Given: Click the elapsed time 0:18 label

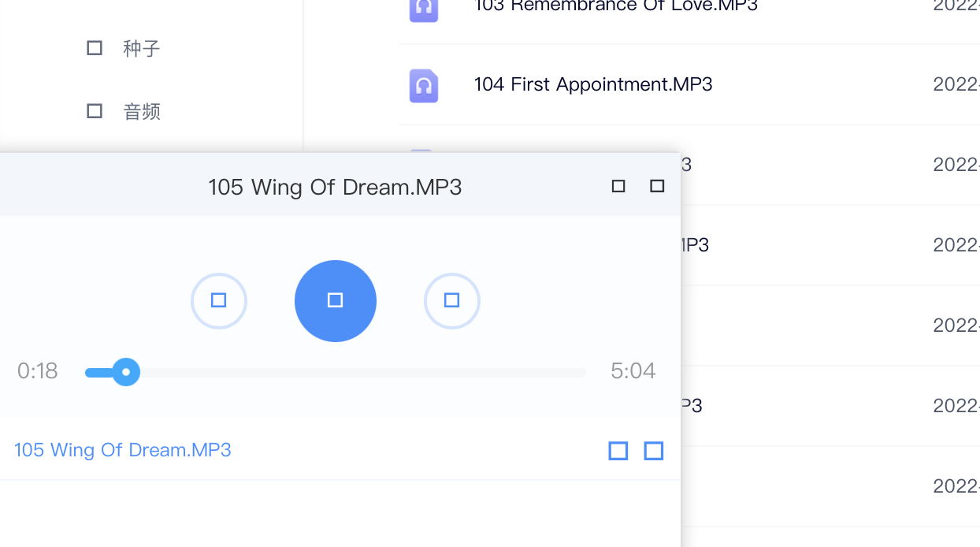Looking at the screenshot, I should click(x=38, y=371).
